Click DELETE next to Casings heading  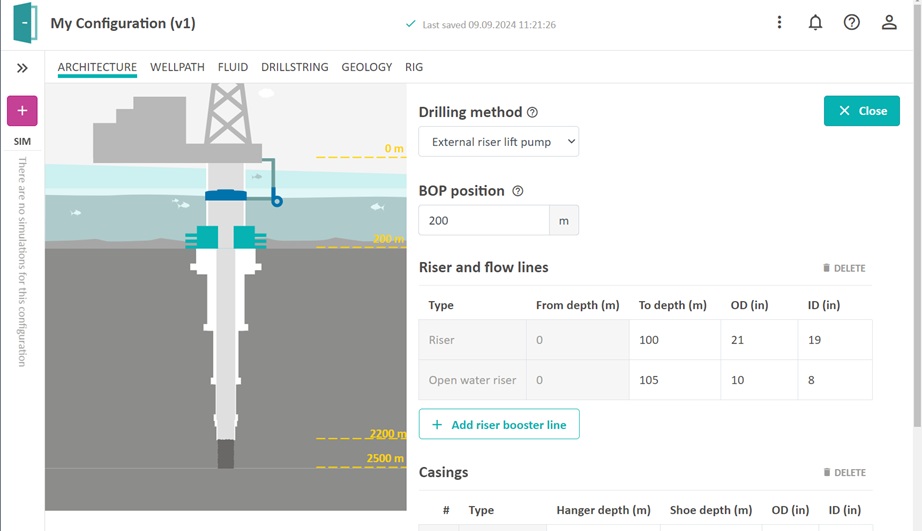[844, 472]
